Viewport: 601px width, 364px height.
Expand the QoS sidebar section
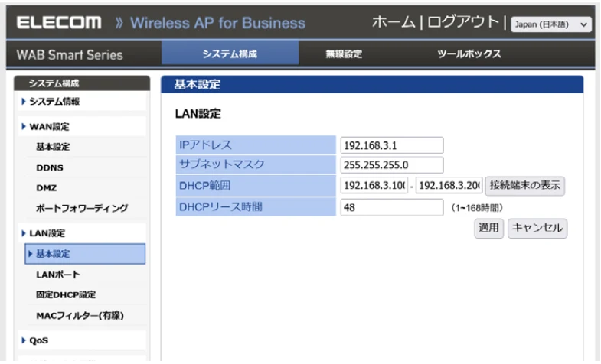[x=82, y=340]
